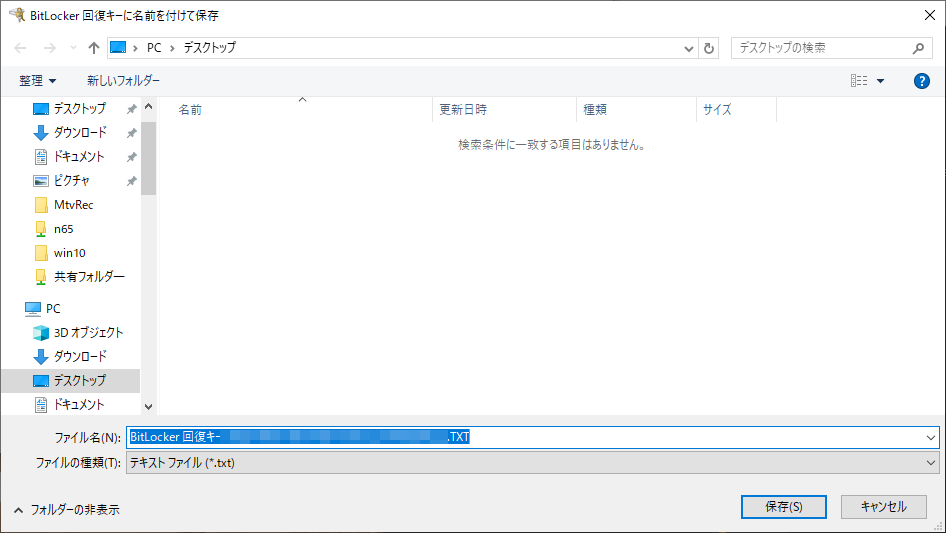Expand the view options dropdown arrow
This screenshot has width=946, height=533.
(x=880, y=81)
